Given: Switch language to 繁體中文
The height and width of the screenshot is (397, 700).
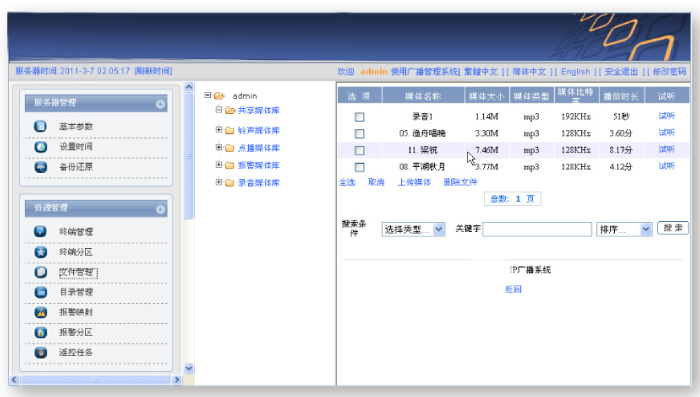Looking at the screenshot, I should tap(481, 71).
